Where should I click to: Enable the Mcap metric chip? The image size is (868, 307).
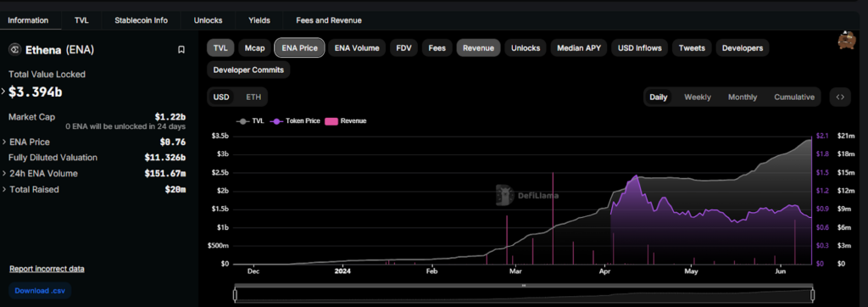point(253,48)
